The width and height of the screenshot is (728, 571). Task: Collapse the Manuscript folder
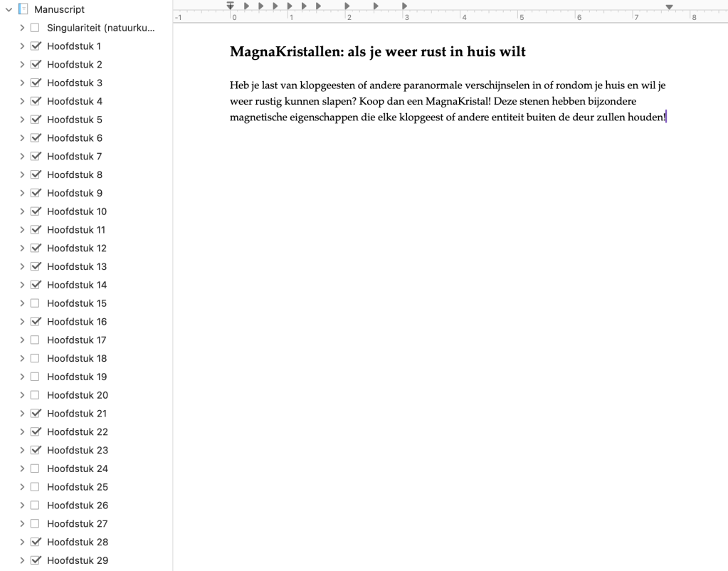coord(8,10)
